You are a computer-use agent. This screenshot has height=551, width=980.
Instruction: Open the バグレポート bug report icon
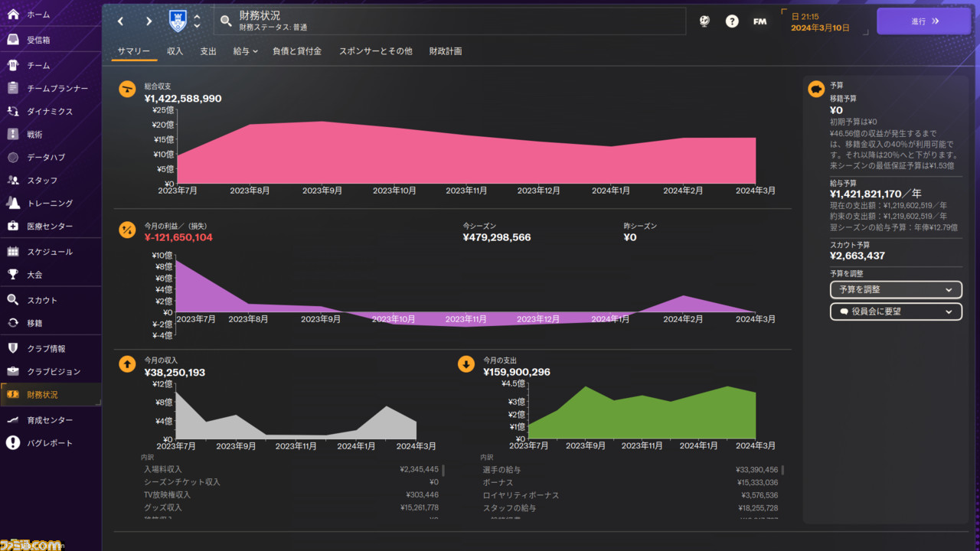coord(13,442)
